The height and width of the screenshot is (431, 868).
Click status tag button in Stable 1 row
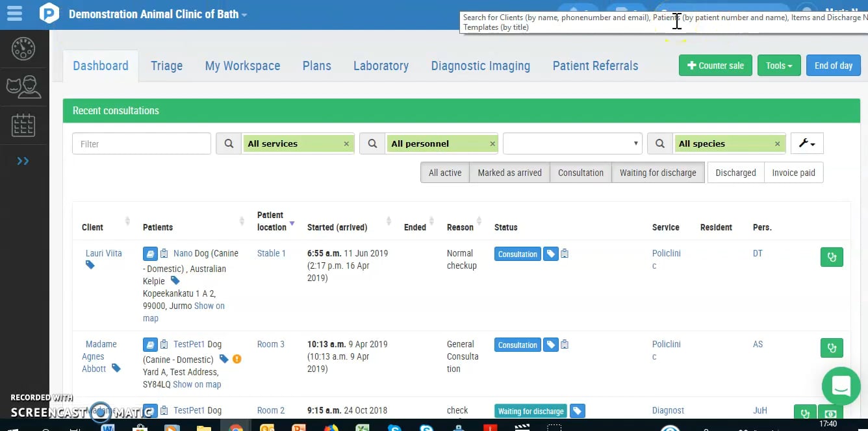(550, 254)
